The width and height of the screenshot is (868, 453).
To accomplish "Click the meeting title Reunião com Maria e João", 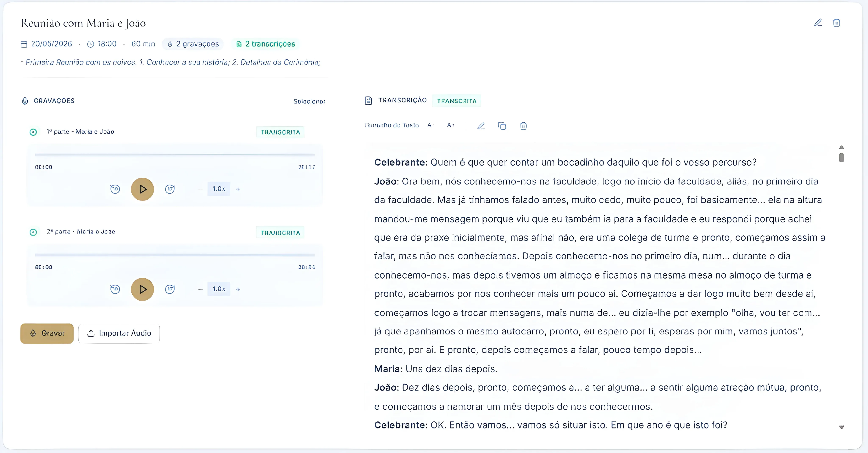I will 83,23.
